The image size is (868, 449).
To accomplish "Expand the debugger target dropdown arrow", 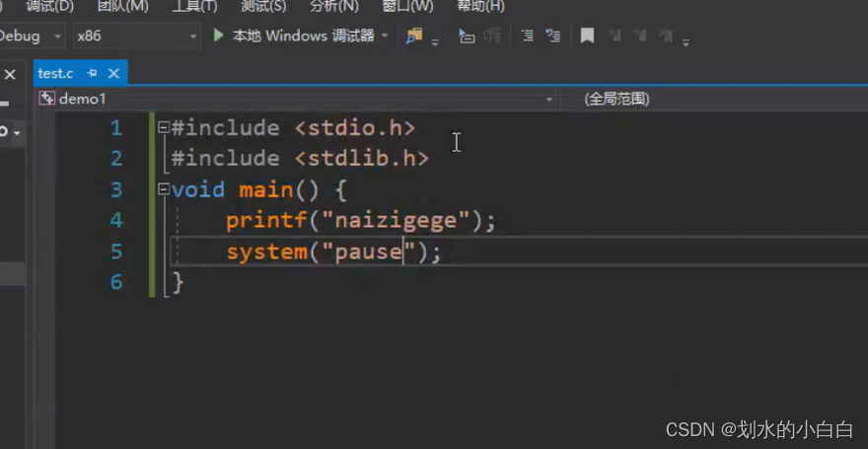I will click(x=385, y=37).
